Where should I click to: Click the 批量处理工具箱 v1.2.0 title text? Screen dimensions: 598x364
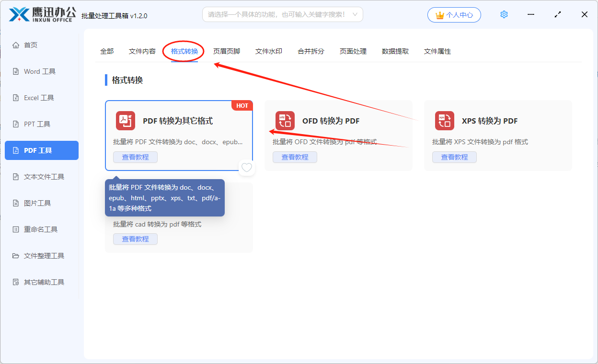tap(115, 16)
